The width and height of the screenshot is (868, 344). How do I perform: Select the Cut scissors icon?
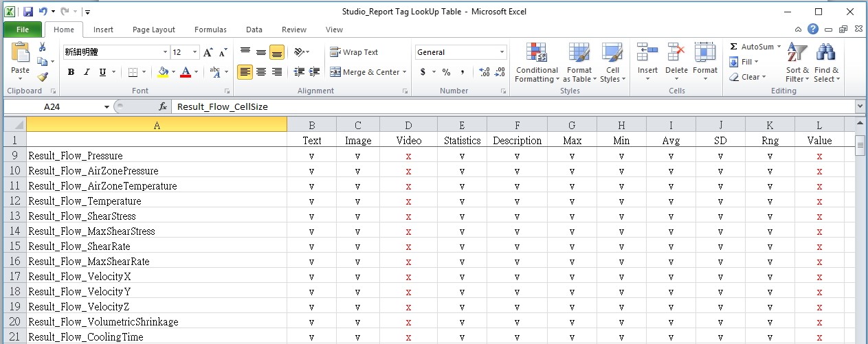point(42,47)
